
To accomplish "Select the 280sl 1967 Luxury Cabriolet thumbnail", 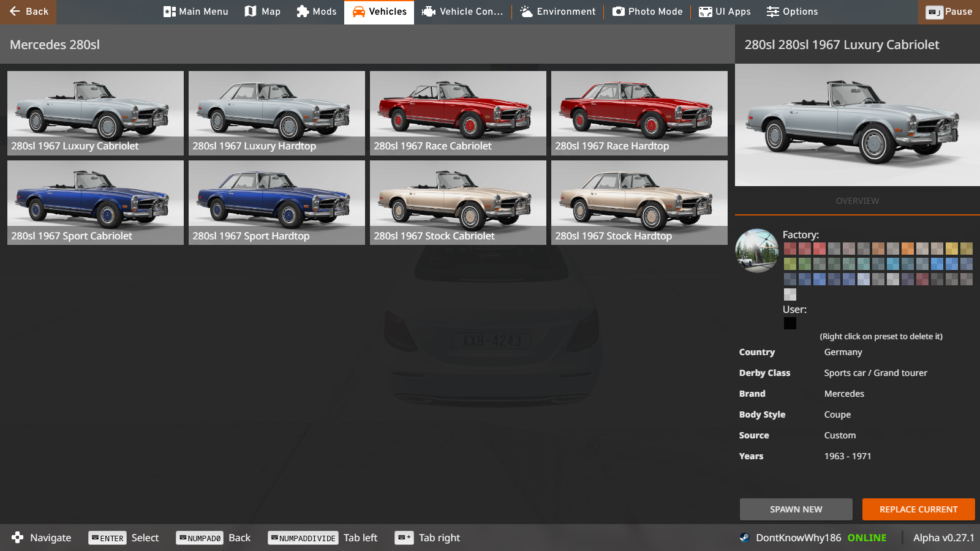I will (x=96, y=113).
